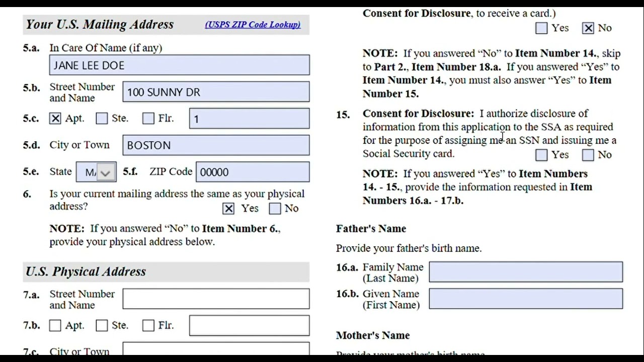Click the 'Mother's Name' heading
Screen dimensions: 644x362
(373, 335)
